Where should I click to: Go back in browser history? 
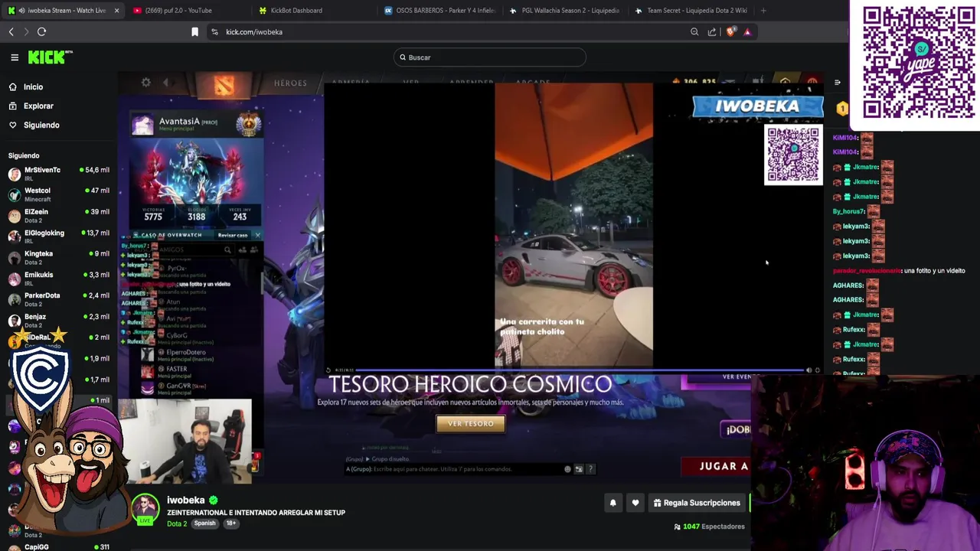(x=11, y=31)
